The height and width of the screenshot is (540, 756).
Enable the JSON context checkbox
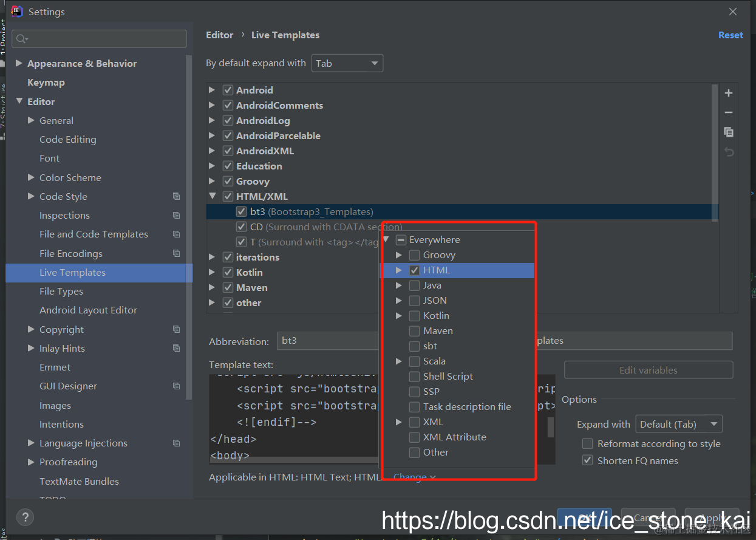[x=414, y=301]
